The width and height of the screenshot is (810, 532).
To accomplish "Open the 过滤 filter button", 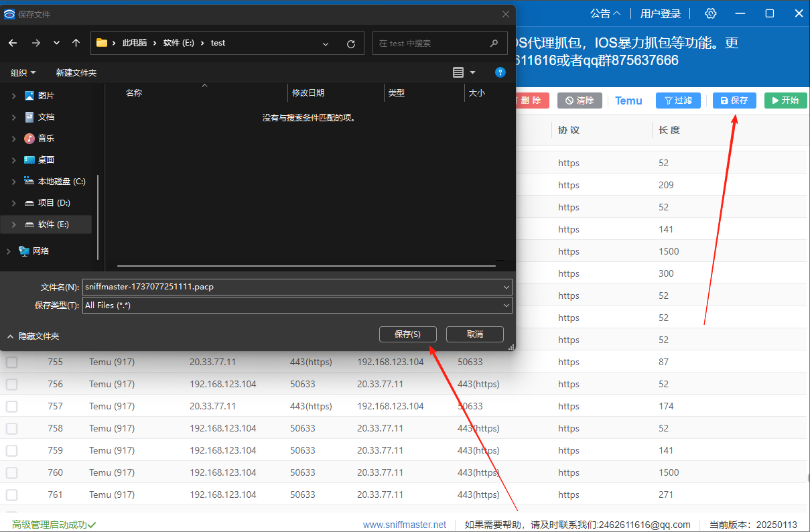I will [x=678, y=101].
